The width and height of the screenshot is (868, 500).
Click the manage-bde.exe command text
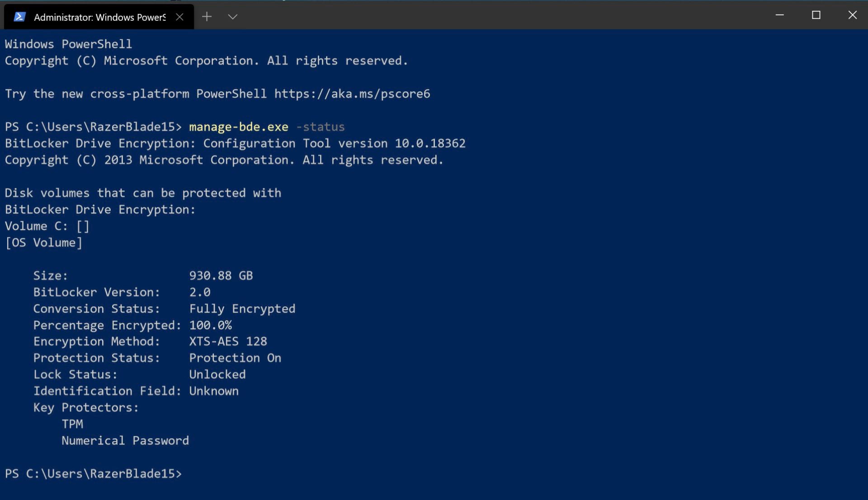(x=238, y=126)
